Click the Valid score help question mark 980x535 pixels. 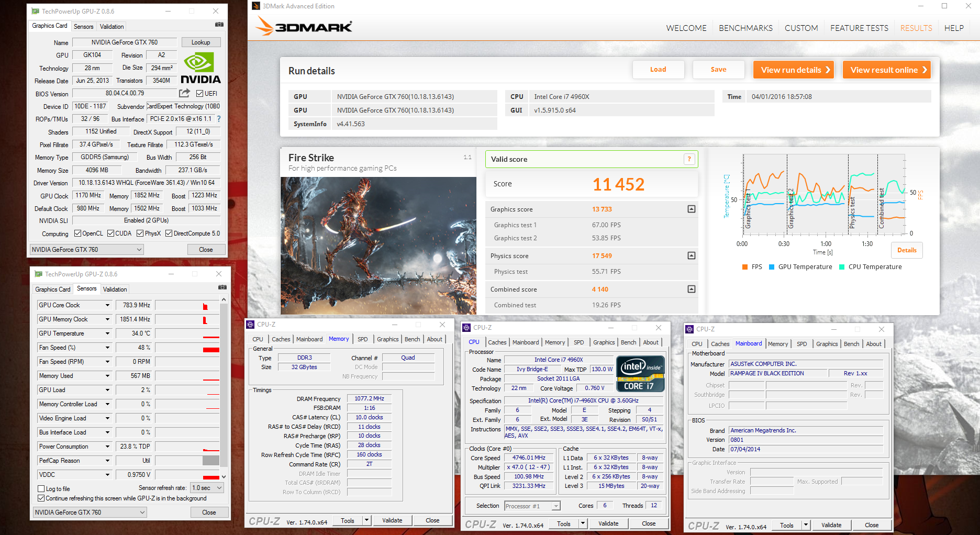689,159
